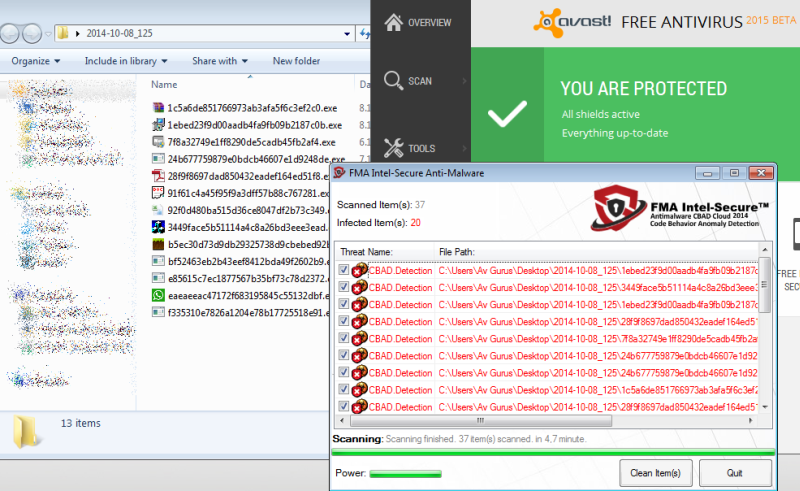Click the folder icon in Explorer details pane
Viewport: 800px width, 491px height.
[x=26, y=431]
